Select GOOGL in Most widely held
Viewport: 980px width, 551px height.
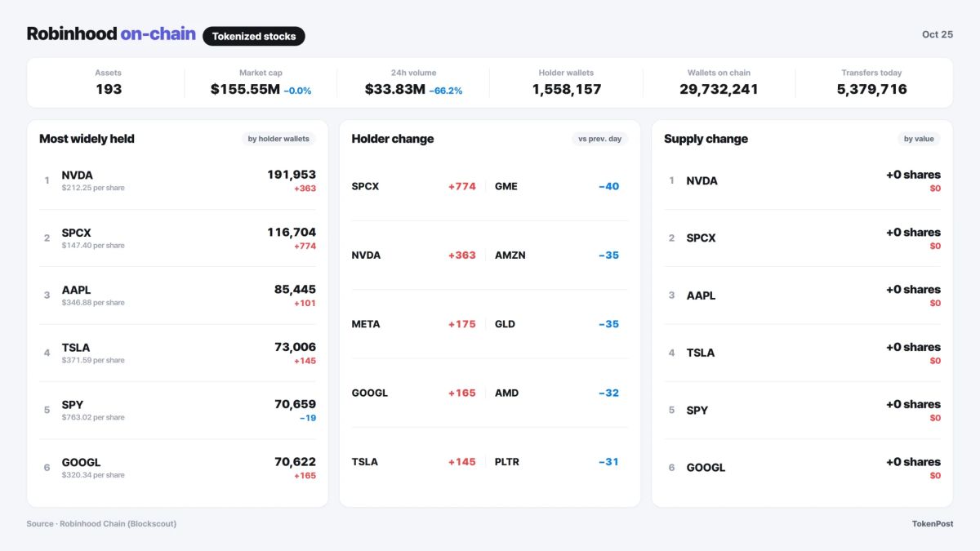pyautogui.click(x=81, y=462)
